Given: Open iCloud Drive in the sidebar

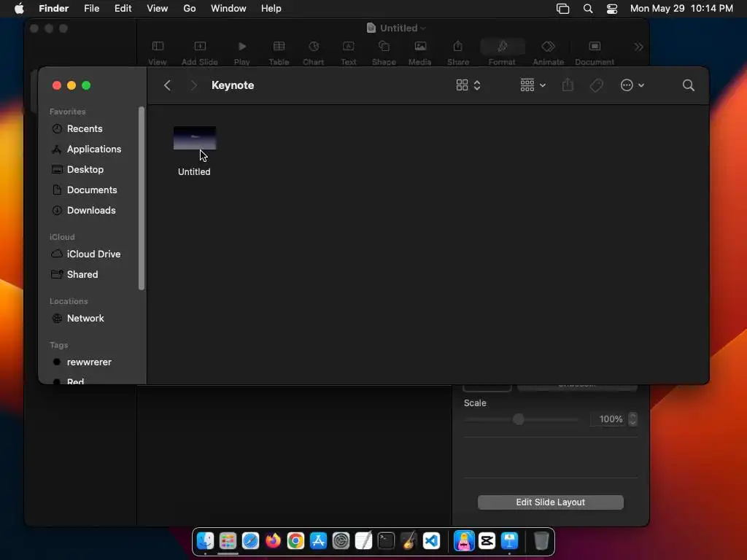Looking at the screenshot, I should click(x=93, y=254).
